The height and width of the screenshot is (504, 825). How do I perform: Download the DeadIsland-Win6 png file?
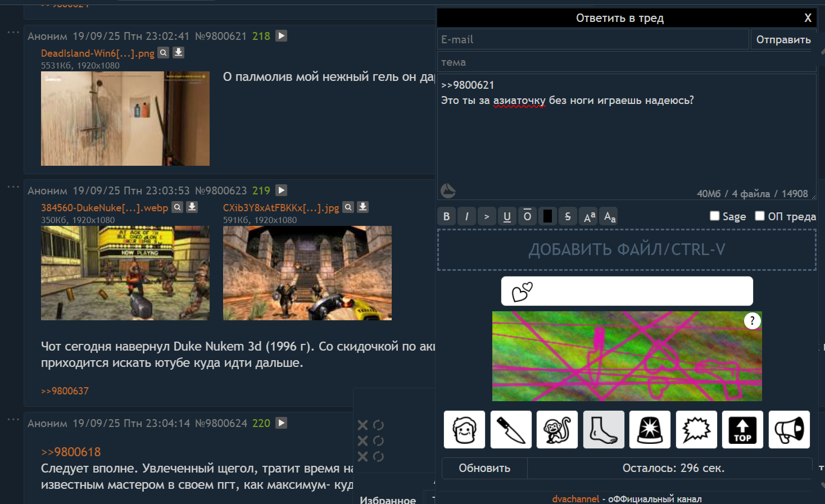(x=178, y=53)
